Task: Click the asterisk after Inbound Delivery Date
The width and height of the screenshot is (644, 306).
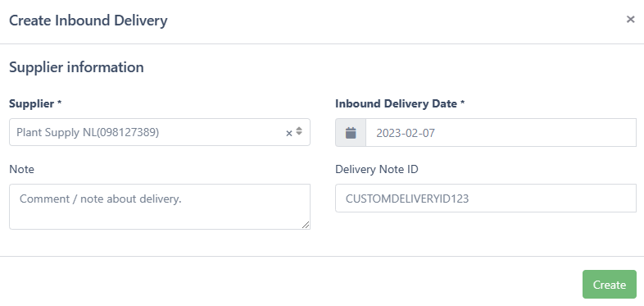Action: coord(462,103)
